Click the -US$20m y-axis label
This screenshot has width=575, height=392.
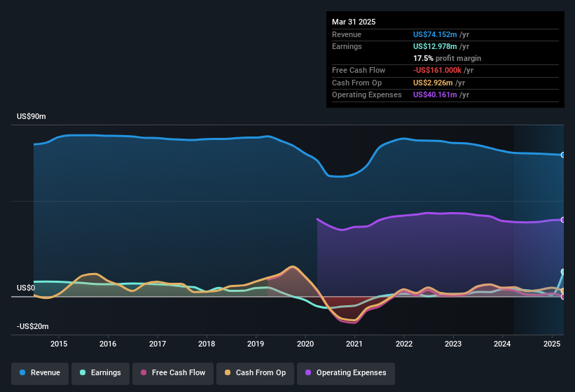point(33,326)
